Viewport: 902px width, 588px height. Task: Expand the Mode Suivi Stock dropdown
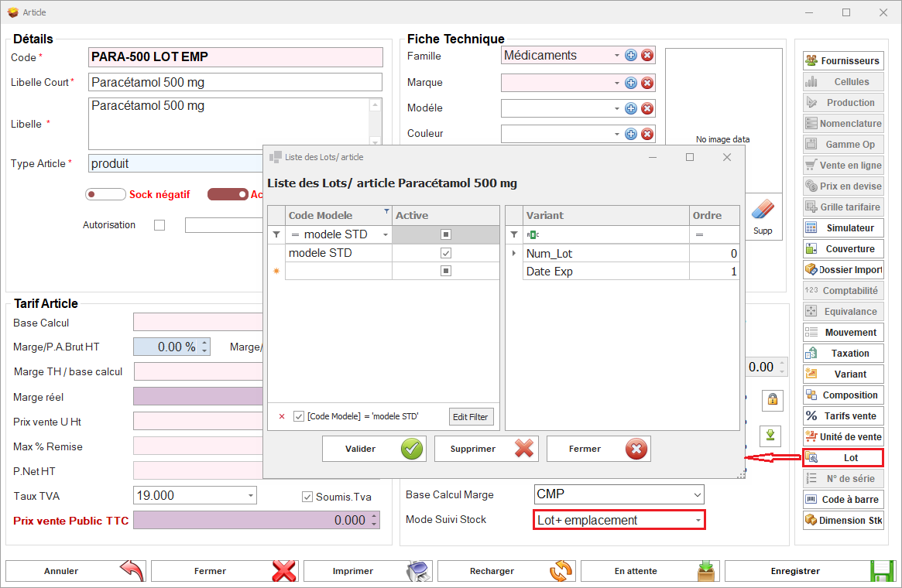pyautogui.click(x=698, y=521)
